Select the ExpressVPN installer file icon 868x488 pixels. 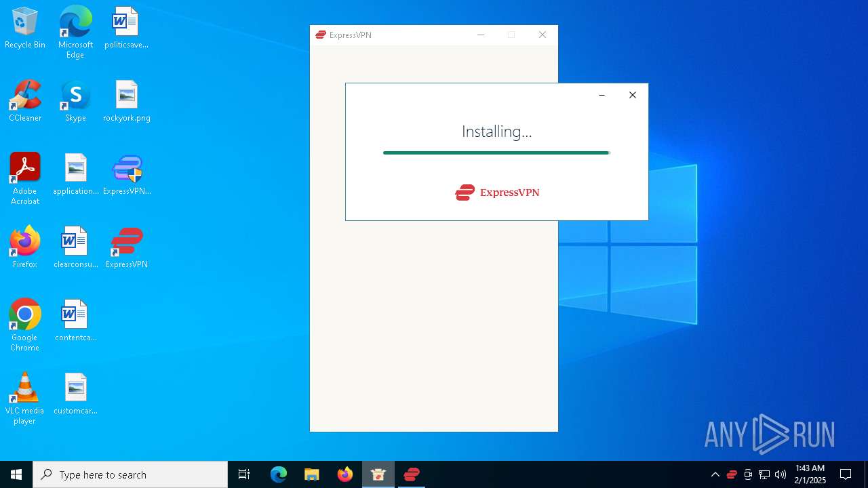click(126, 174)
